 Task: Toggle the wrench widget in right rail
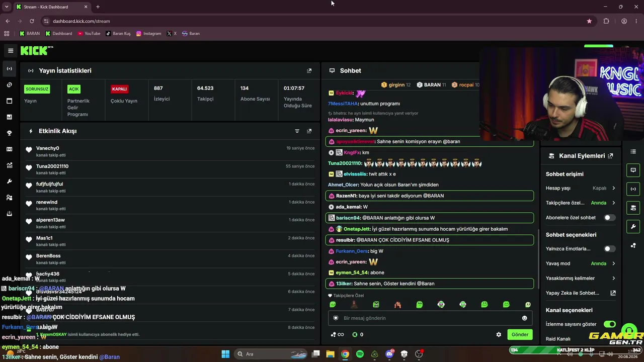click(x=633, y=226)
